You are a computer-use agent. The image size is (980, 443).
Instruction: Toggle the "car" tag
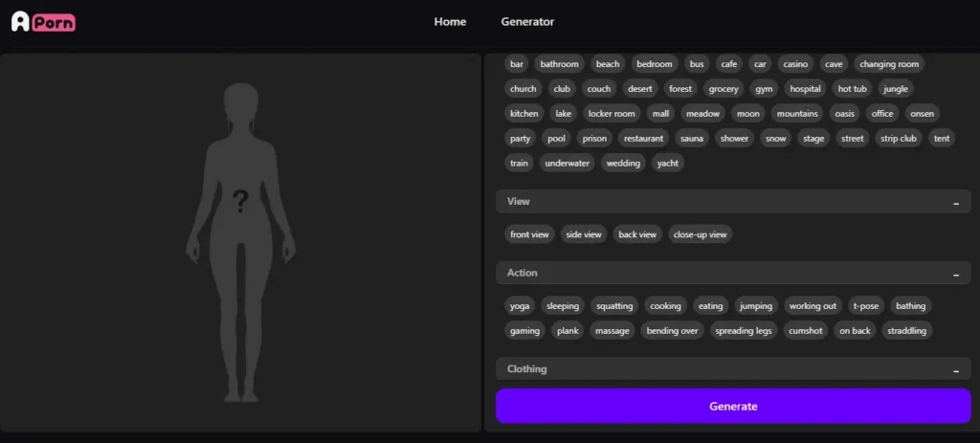tap(760, 64)
